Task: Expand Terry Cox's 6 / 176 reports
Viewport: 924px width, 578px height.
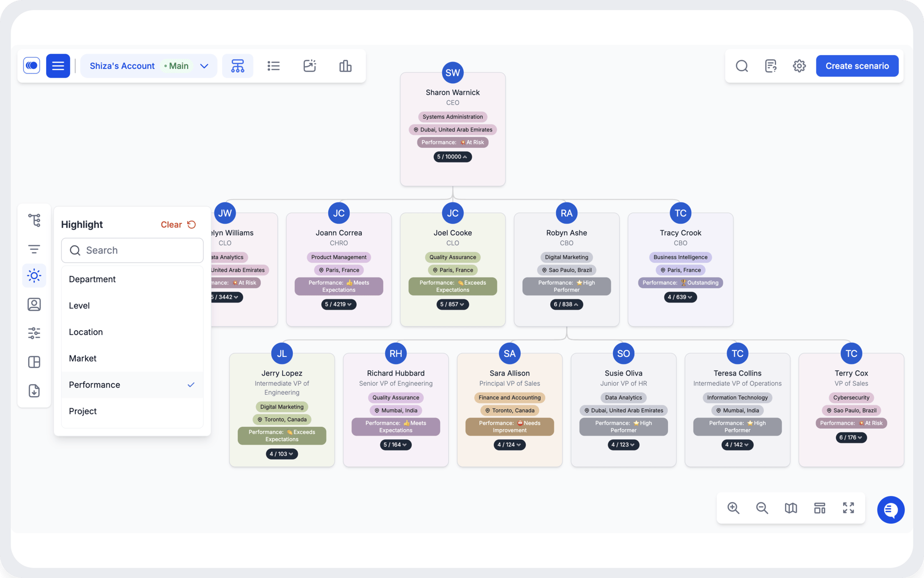Action: point(851,437)
